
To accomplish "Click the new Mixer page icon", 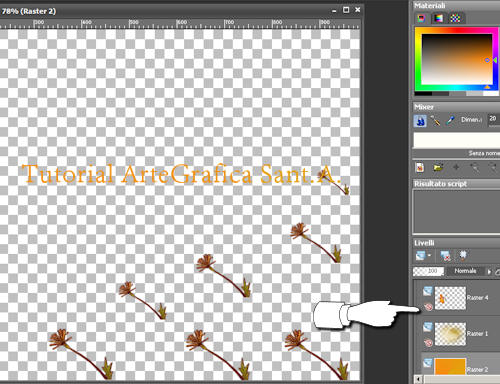I will point(420,167).
